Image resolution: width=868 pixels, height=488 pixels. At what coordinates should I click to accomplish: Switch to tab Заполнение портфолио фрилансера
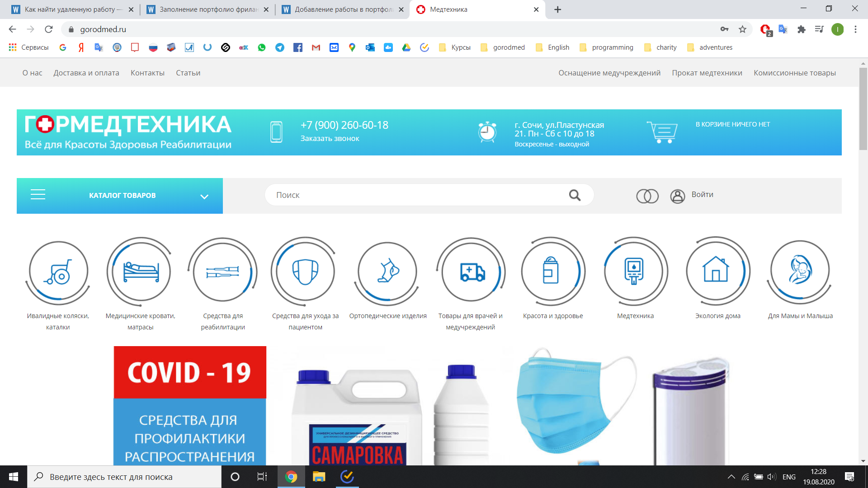[208, 9]
